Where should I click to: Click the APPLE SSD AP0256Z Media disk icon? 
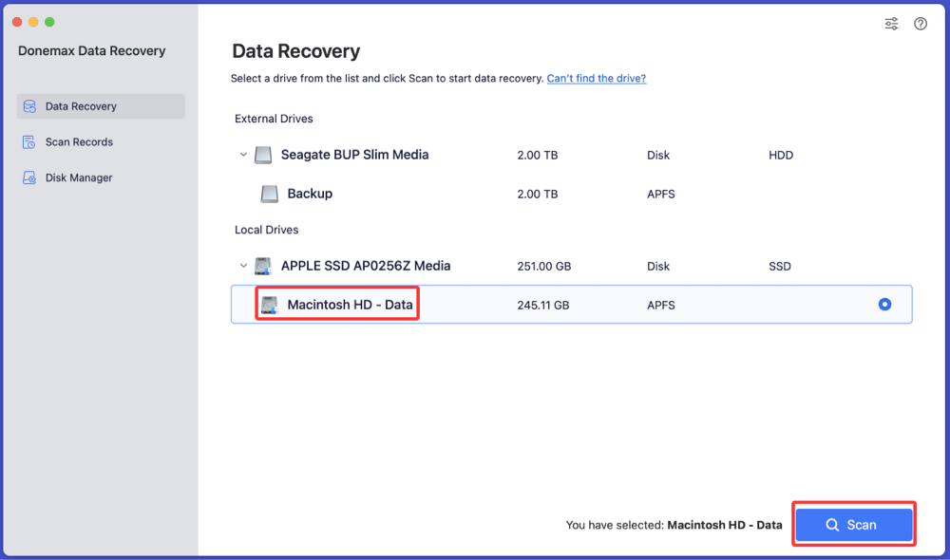point(262,266)
